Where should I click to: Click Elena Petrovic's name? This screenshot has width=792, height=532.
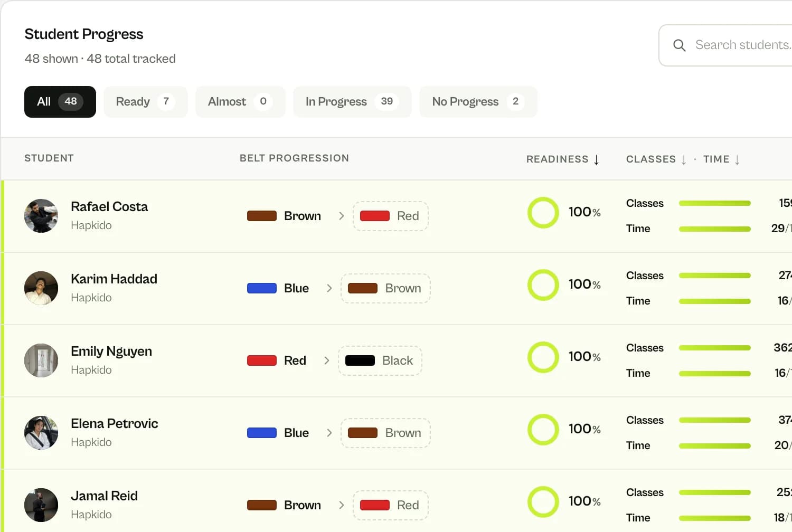[115, 424]
